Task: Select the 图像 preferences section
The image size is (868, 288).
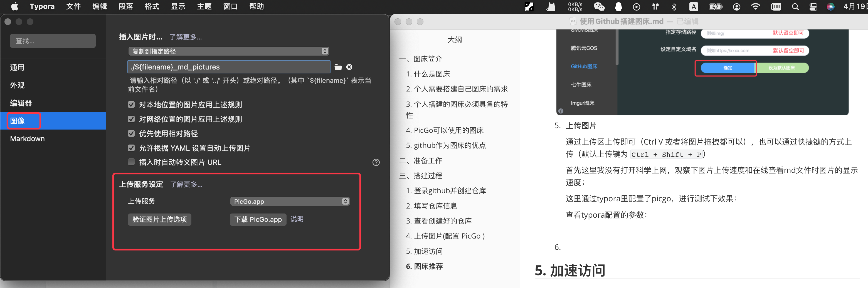Action: pos(53,121)
